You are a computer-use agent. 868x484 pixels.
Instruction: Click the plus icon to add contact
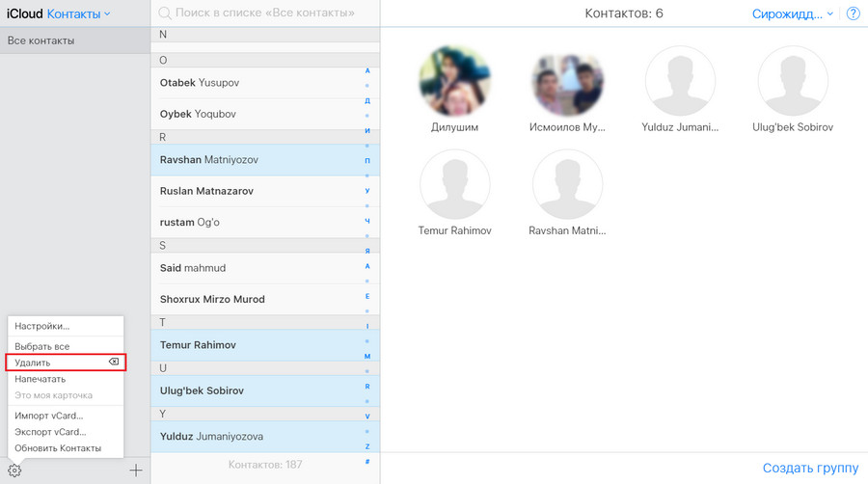(136, 471)
